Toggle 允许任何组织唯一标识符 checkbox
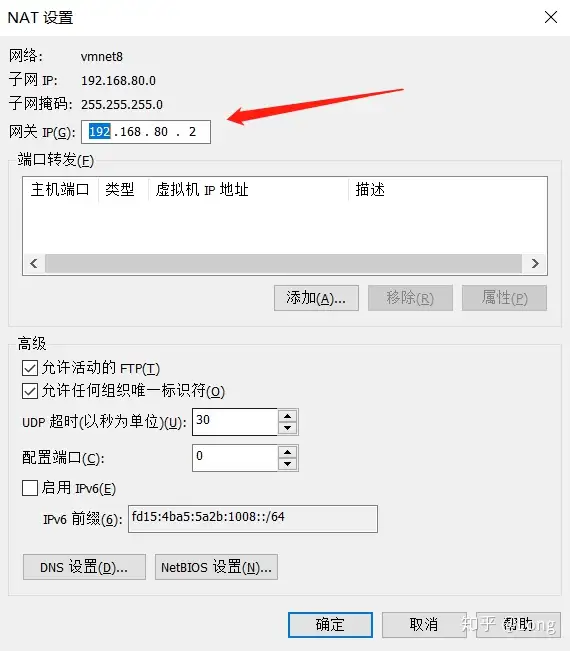570x651 pixels. pyautogui.click(x=30, y=391)
